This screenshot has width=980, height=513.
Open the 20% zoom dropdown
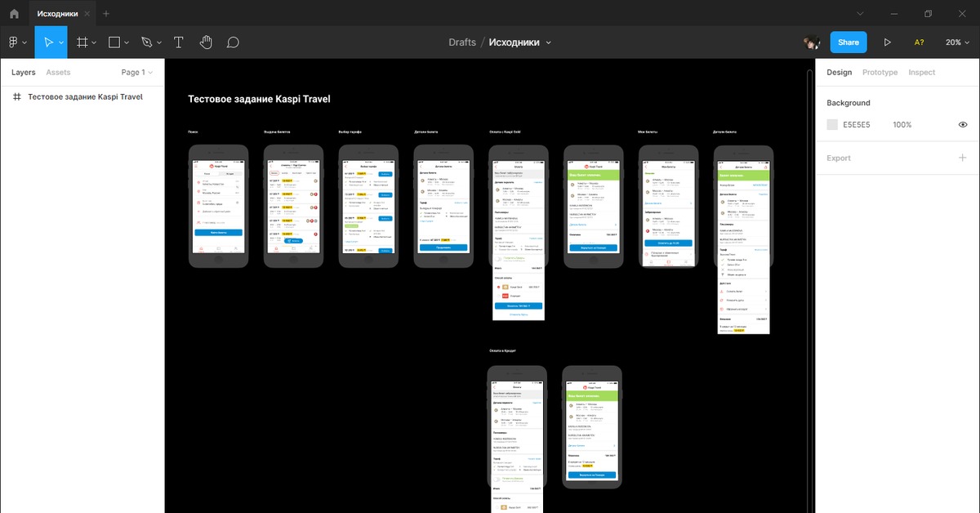tap(956, 42)
